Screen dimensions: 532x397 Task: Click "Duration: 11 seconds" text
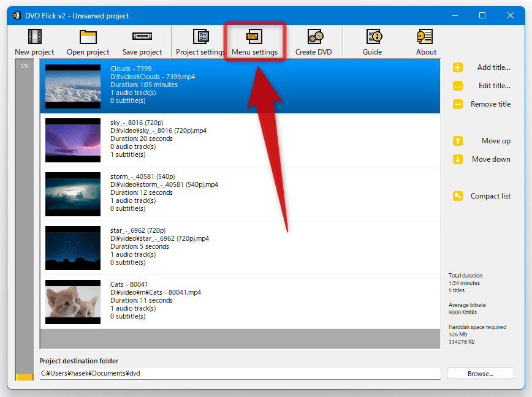142,300
